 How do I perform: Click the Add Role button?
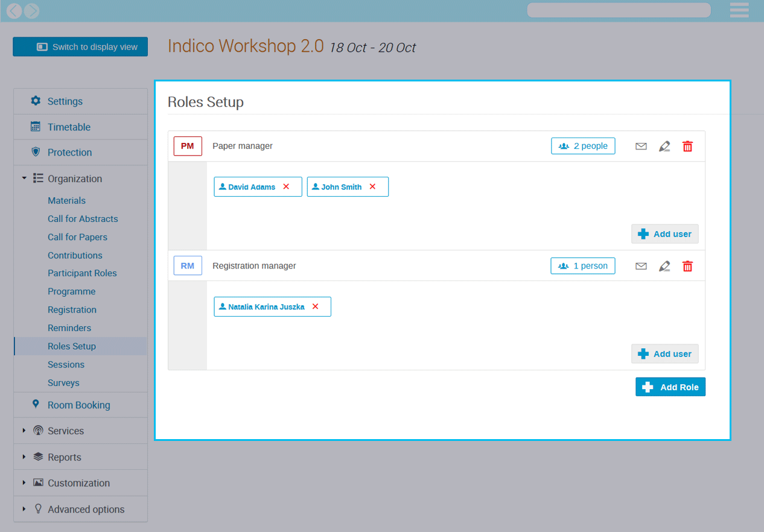tap(670, 387)
